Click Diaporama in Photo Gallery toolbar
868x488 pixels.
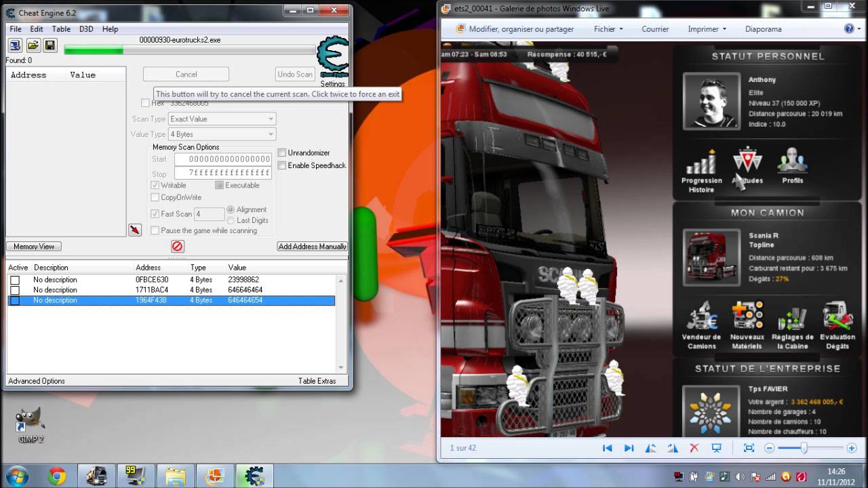(764, 29)
